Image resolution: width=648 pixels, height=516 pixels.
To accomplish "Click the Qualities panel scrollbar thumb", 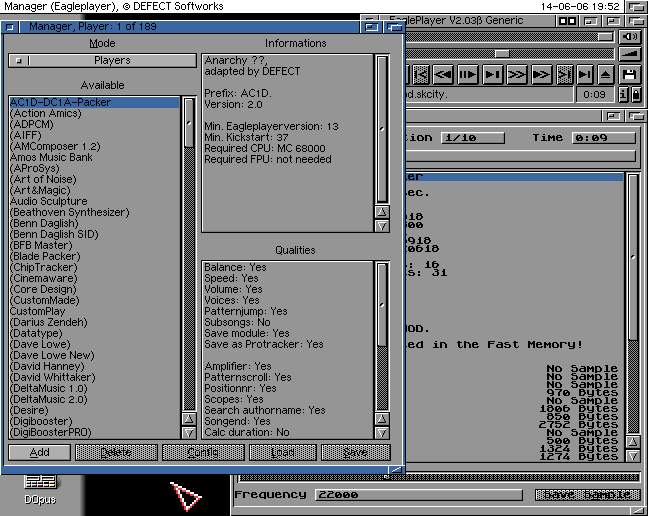I will (x=382, y=305).
